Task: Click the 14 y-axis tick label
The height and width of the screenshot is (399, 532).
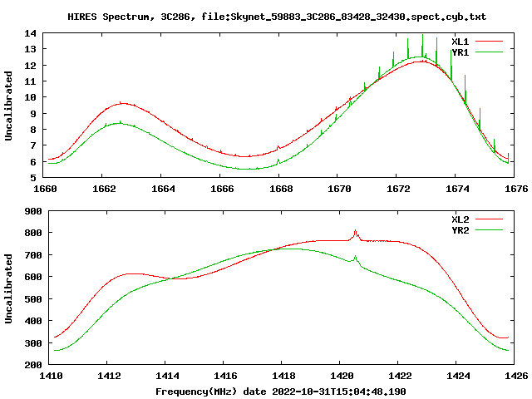Action: tap(30, 33)
